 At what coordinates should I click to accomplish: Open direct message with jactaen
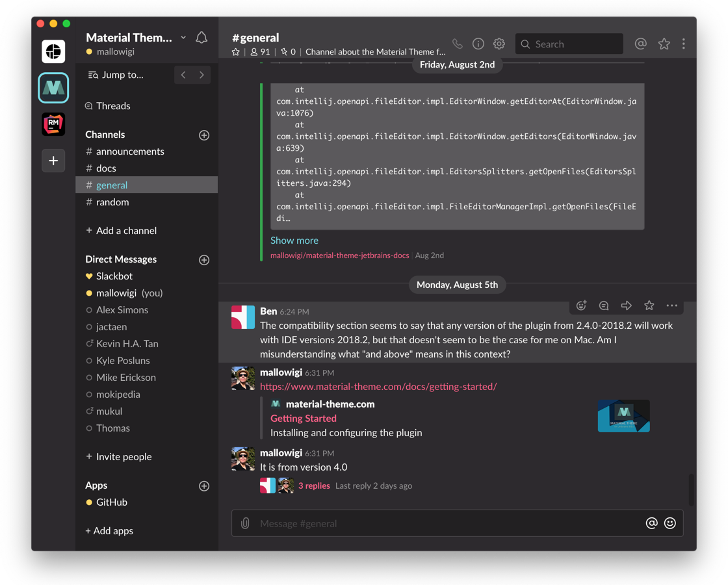click(x=146, y=327)
